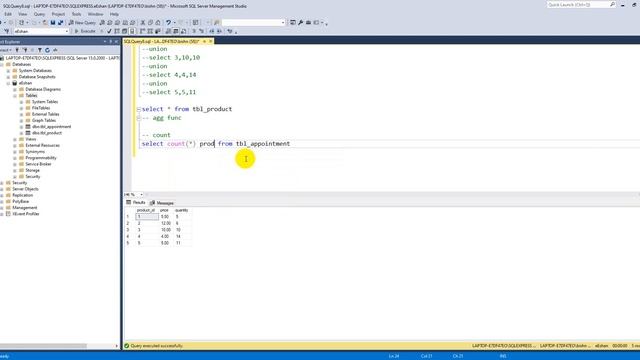Click the Undo arrow icon
The width and height of the screenshot is (640, 360).
pyautogui.click(x=168, y=22)
